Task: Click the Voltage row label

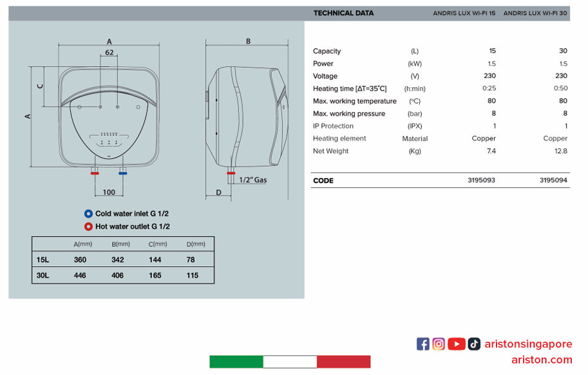Action: coord(325,76)
